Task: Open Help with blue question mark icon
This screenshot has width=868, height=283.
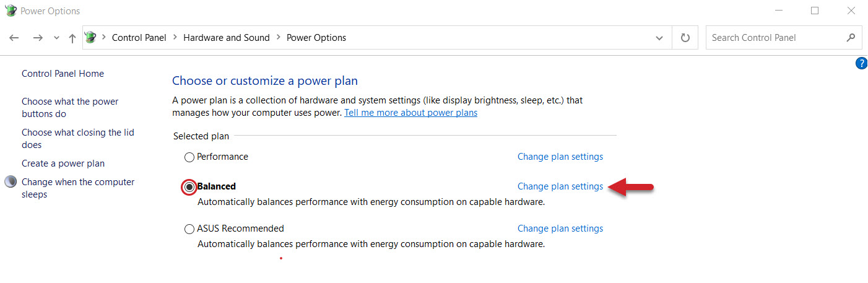Action: [861, 63]
